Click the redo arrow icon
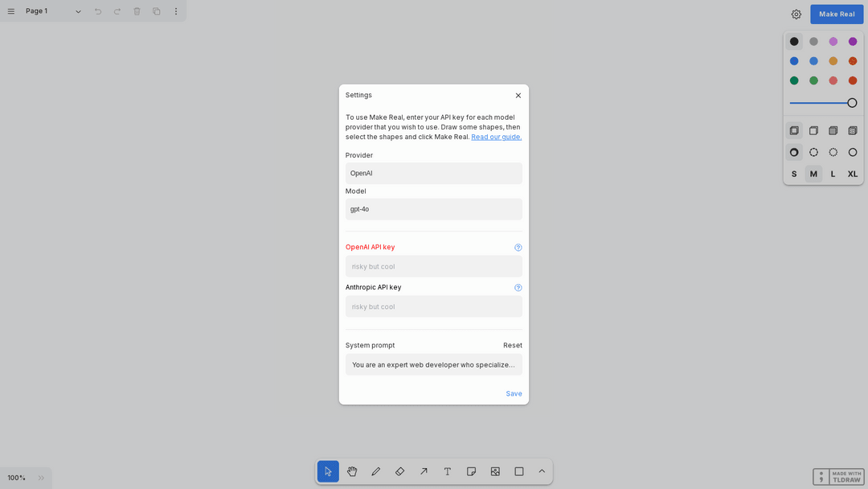The width and height of the screenshot is (868, 489). tap(117, 11)
